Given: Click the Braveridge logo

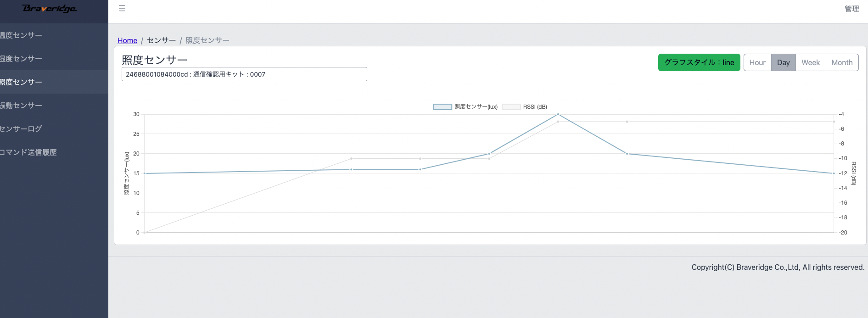Looking at the screenshot, I should 50,8.
